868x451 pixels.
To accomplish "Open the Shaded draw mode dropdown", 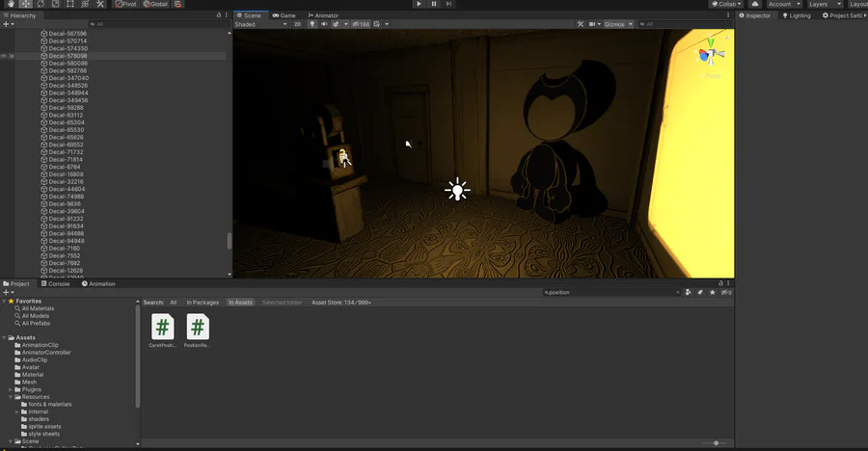I will (260, 24).
